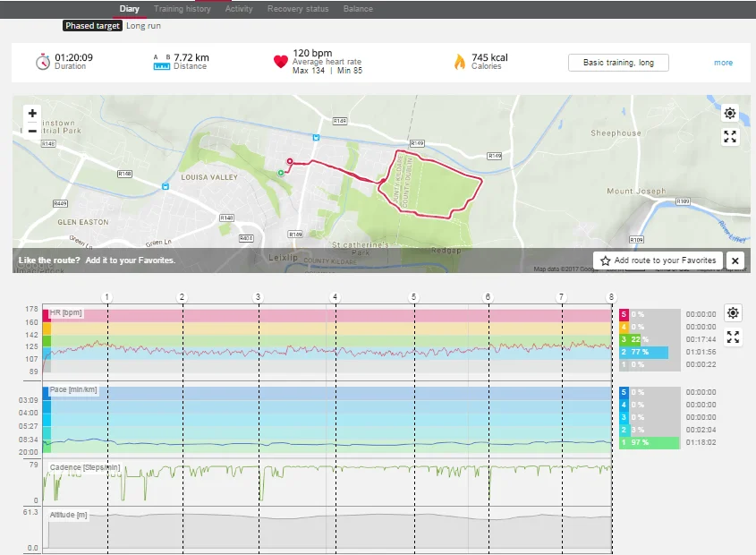Expand the map to fullscreen
756x555 pixels.
(730, 137)
